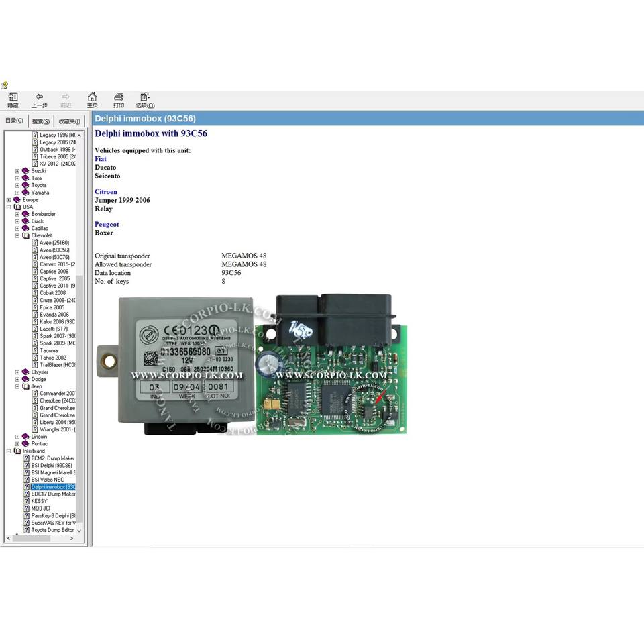Collapse the USA tree node
This screenshot has height=644, width=644.
9,207
